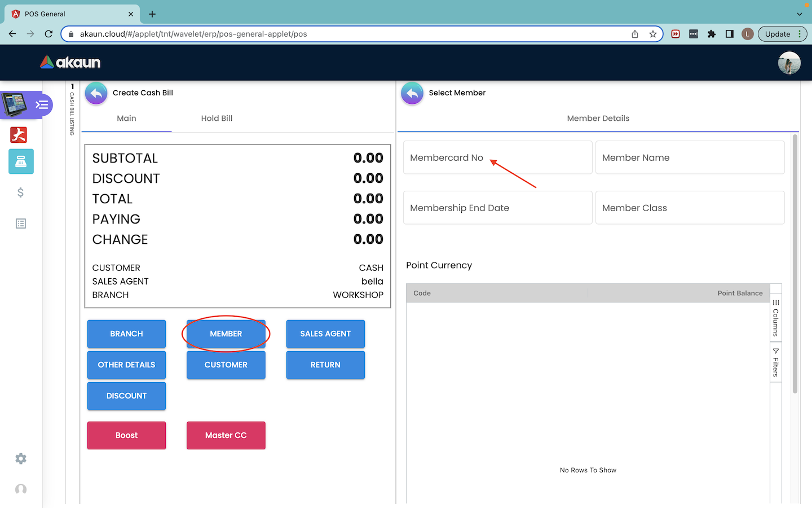The height and width of the screenshot is (508, 812).
Task: Open Chrome profile L avatar
Action: click(748, 34)
